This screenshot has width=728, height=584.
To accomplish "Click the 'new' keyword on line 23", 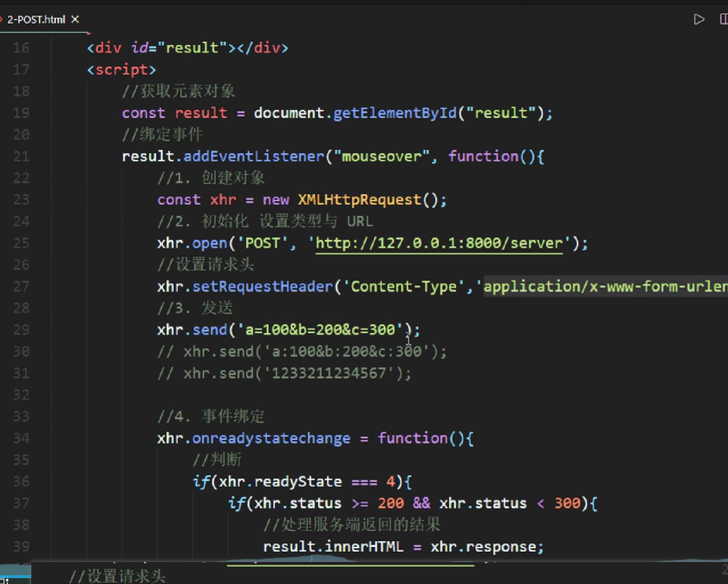I will [276, 200].
